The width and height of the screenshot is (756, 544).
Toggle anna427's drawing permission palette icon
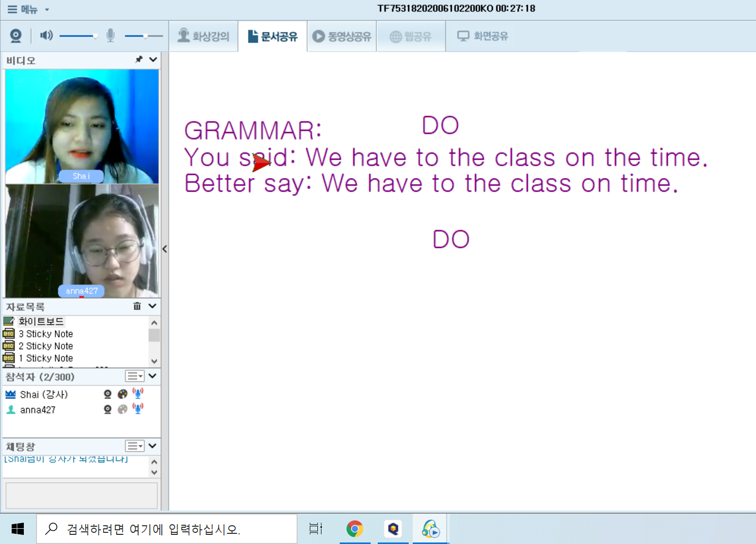click(x=122, y=410)
